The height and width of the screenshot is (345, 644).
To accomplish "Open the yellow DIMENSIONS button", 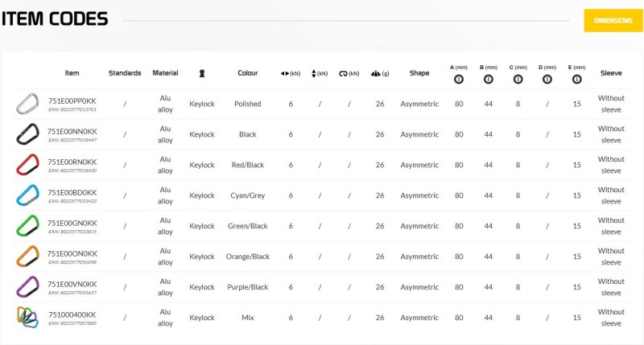I will 613,21.
